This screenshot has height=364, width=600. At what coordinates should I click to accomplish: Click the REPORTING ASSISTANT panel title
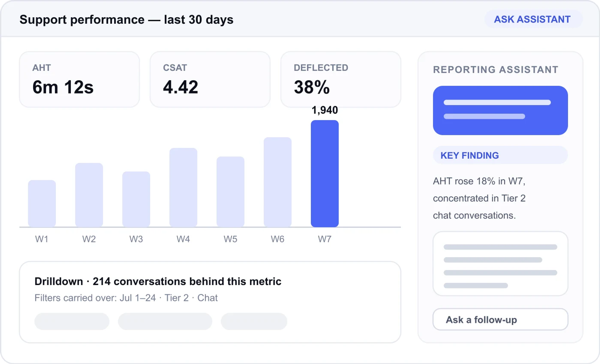coord(496,70)
